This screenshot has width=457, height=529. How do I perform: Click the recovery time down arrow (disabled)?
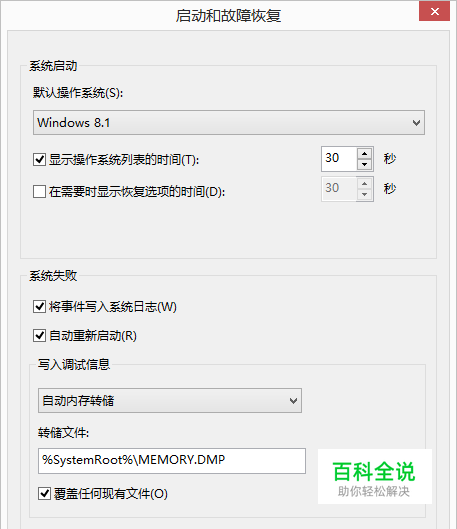pyautogui.click(x=364, y=194)
